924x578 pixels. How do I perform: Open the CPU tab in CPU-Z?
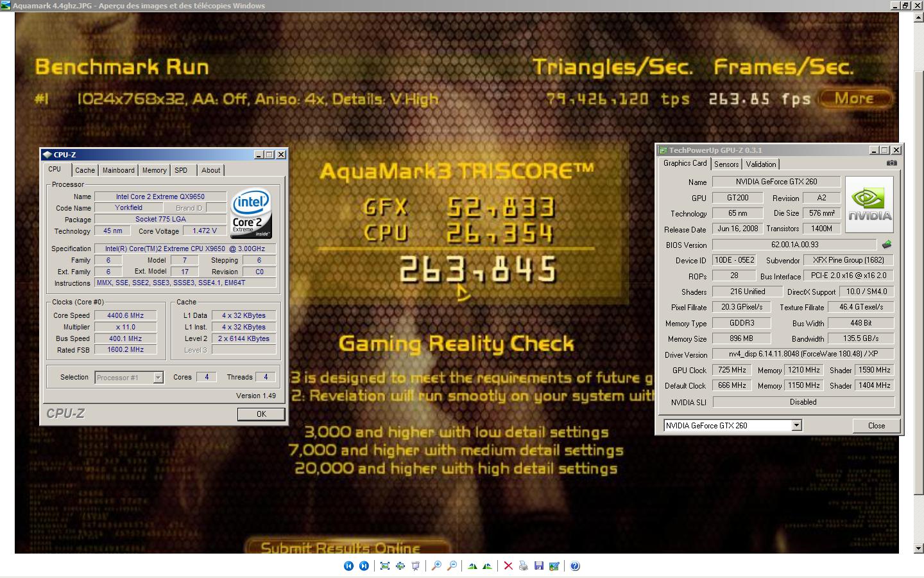[55, 170]
